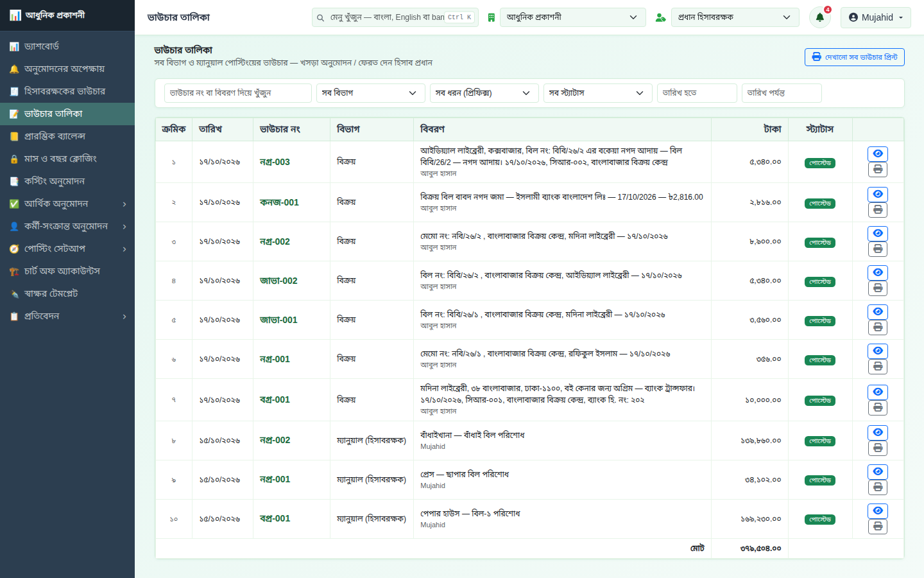Screen dimensions: 924x578
Task: View voucher নপ্র-002 row ৩ via eye icon
Action: click(x=878, y=233)
